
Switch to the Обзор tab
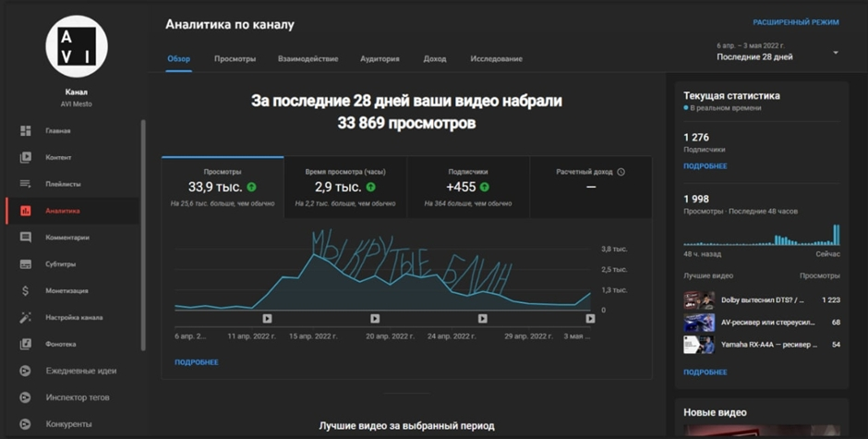pyautogui.click(x=179, y=59)
